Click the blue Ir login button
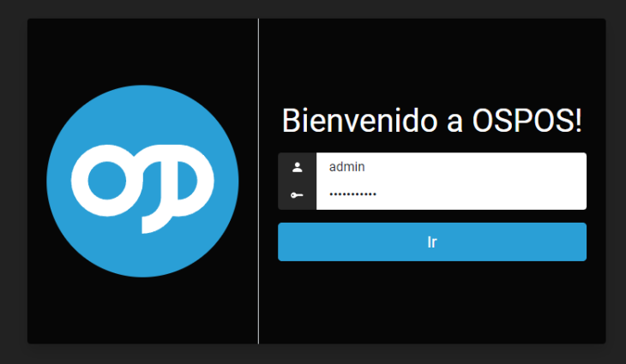The width and height of the screenshot is (626, 364). [432, 242]
